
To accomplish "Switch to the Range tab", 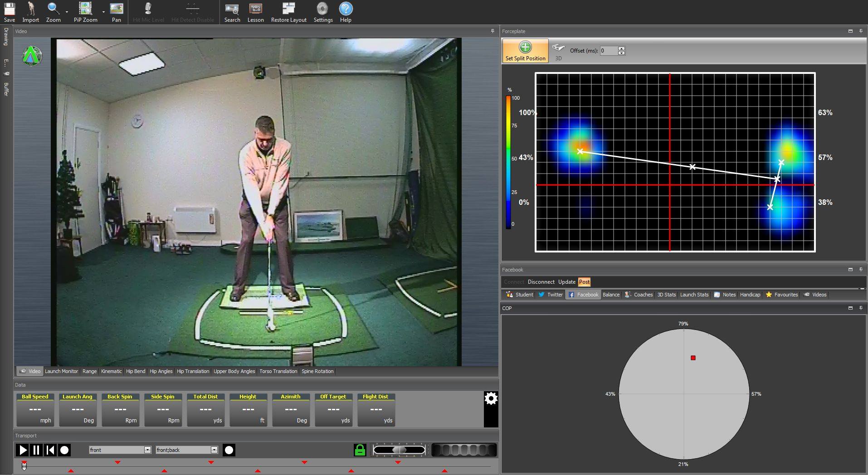I will click(89, 371).
